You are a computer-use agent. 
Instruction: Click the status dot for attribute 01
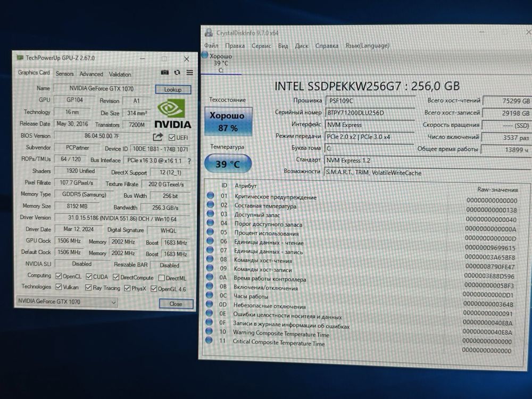(x=211, y=195)
